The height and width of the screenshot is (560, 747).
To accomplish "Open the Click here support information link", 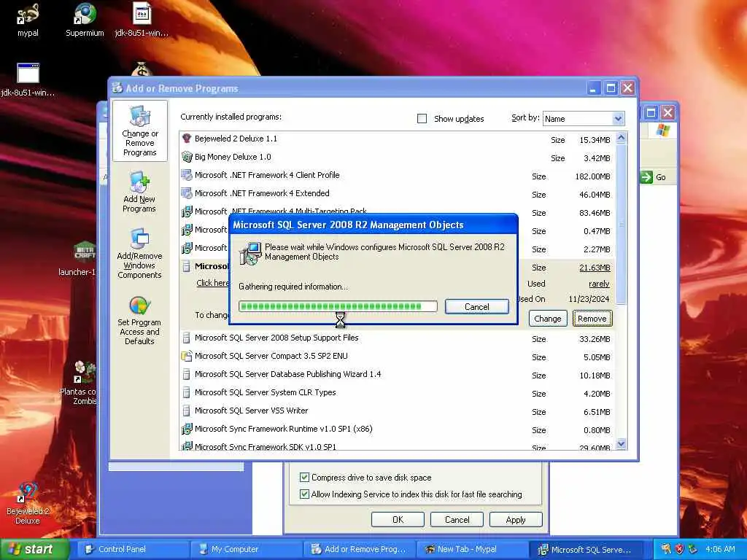I will pyautogui.click(x=212, y=283).
